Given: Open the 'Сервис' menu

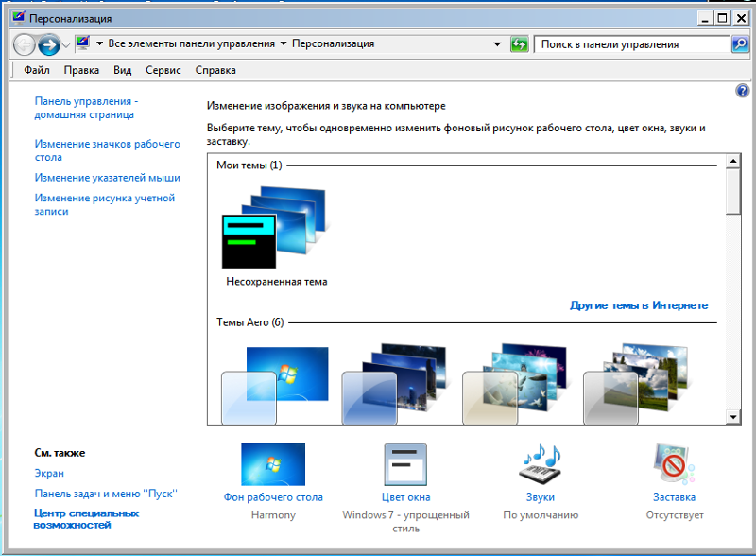Looking at the screenshot, I should [163, 70].
